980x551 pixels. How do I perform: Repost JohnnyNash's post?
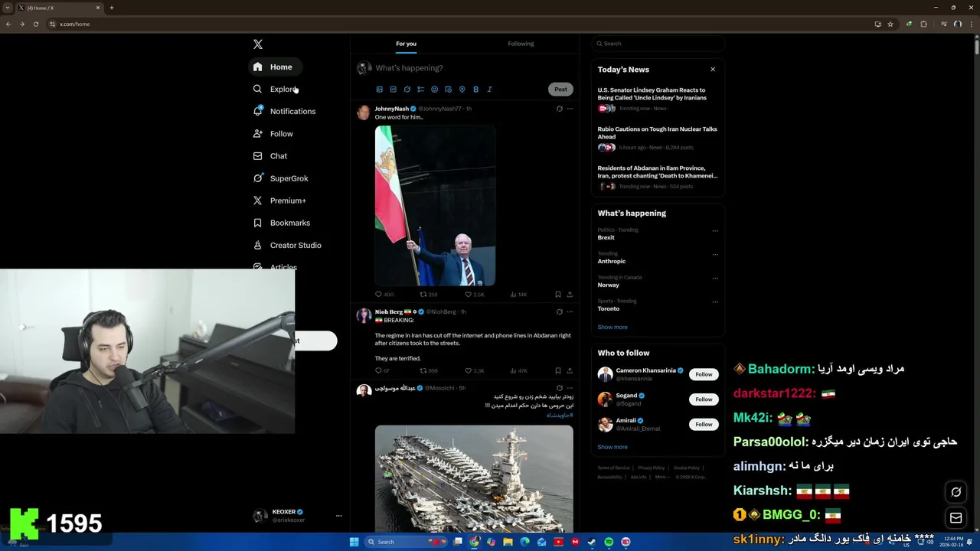click(x=428, y=295)
